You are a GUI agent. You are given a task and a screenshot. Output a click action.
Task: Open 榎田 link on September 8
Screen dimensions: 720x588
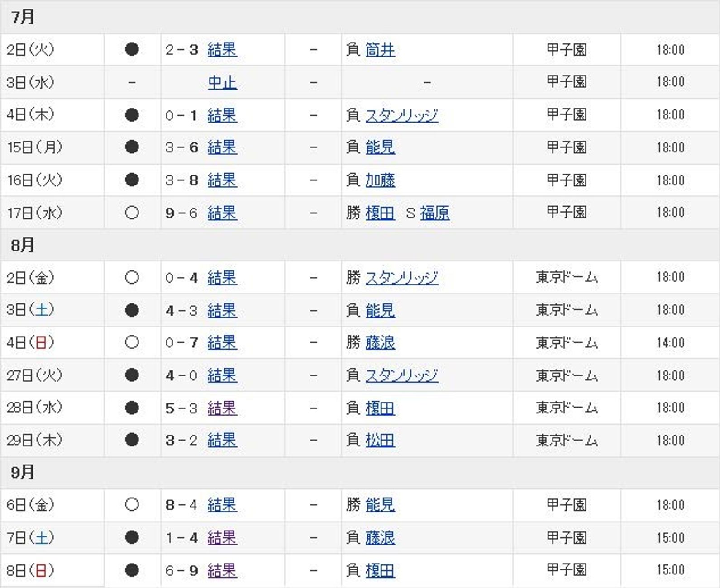tap(380, 570)
